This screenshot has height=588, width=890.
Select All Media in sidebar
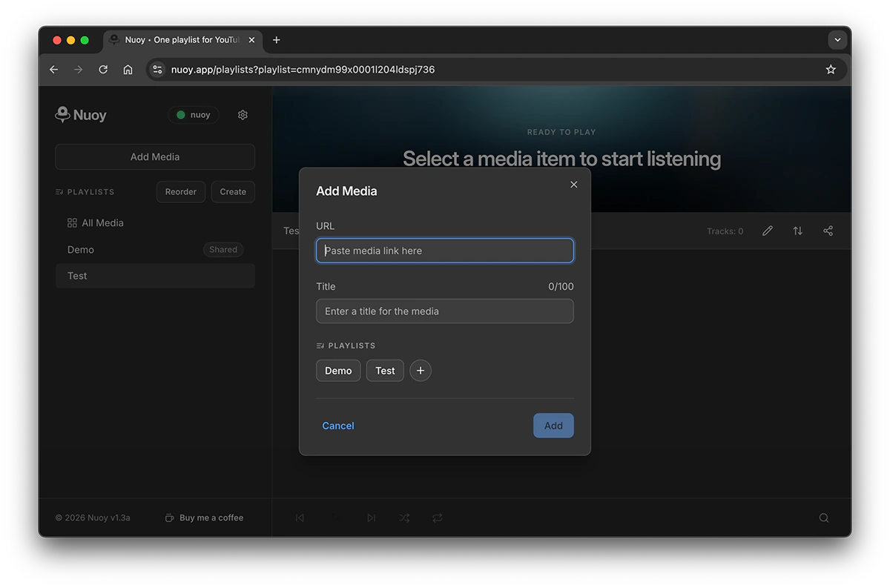pyautogui.click(x=155, y=223)
